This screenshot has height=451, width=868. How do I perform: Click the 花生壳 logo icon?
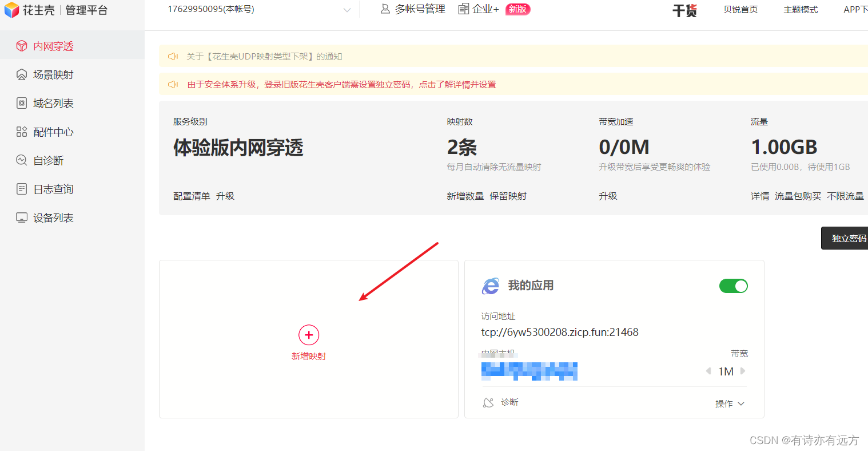pos(11,10)
